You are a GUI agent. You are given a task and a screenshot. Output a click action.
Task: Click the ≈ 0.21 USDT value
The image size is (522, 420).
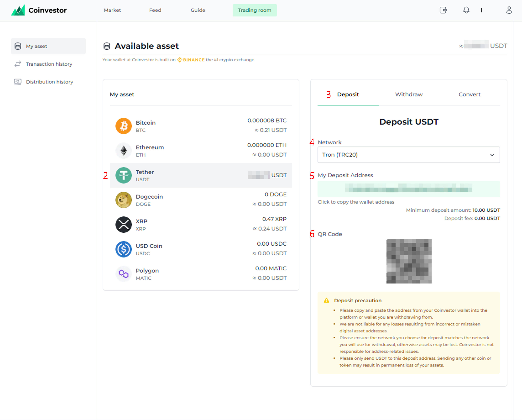(x=271, y=130)
